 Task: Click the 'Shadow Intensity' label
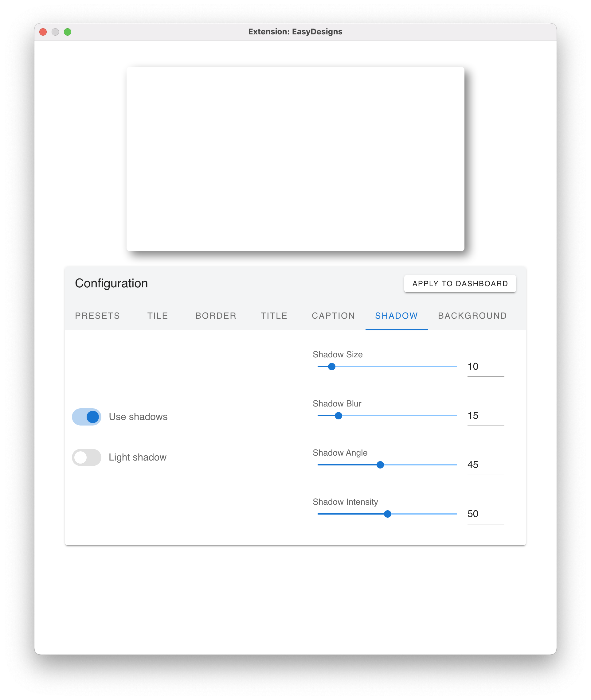pos(346,502)
